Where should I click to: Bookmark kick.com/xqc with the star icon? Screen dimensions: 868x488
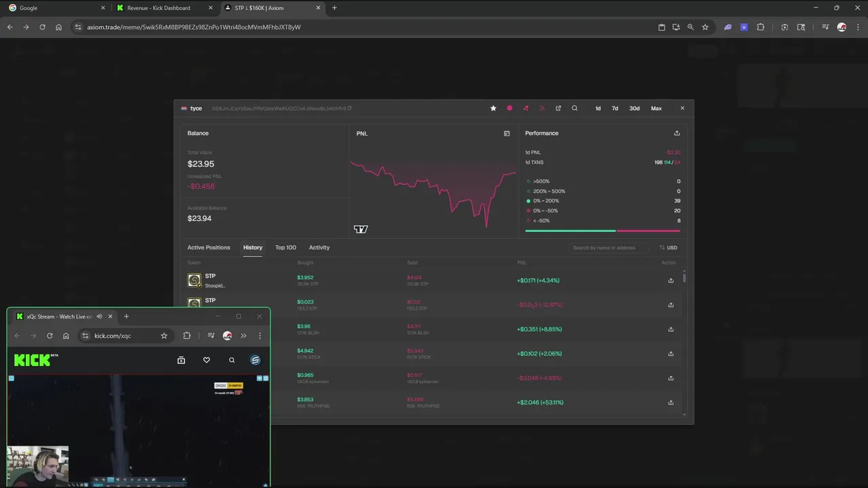coord(164,335)
